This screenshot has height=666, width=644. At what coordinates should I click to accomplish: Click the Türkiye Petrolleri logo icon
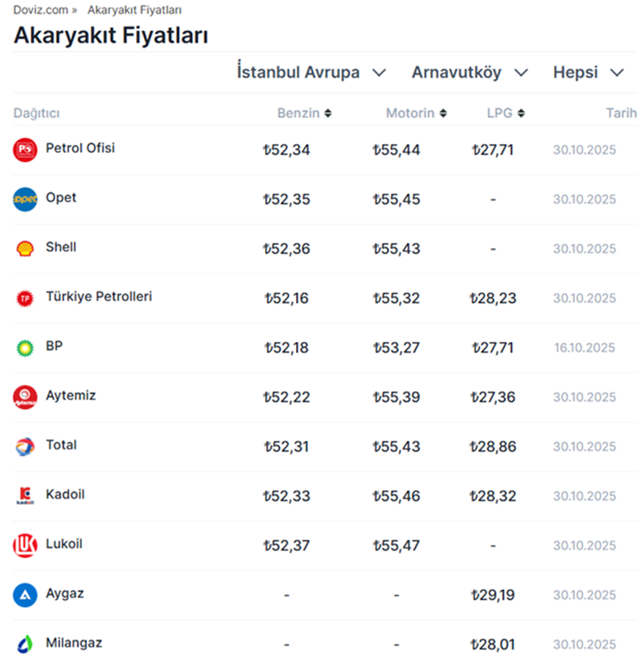[x=25, y=298]
